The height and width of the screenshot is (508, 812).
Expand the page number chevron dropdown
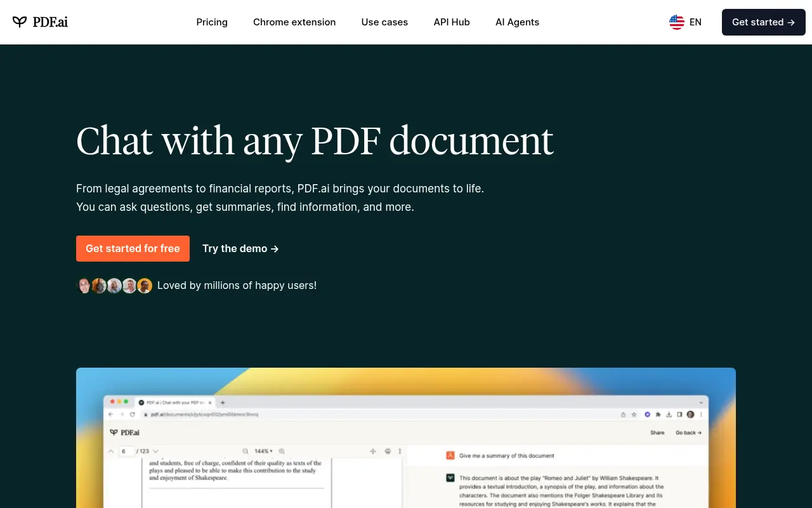156,451
